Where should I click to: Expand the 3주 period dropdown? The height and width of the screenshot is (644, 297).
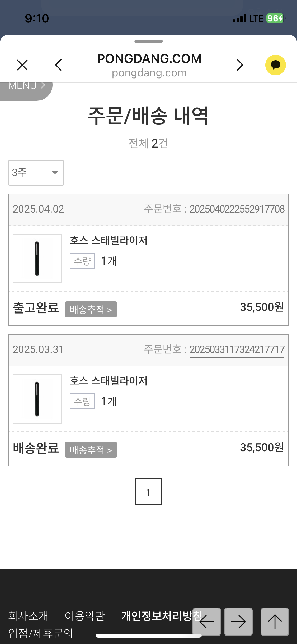[x=36, y=173]
